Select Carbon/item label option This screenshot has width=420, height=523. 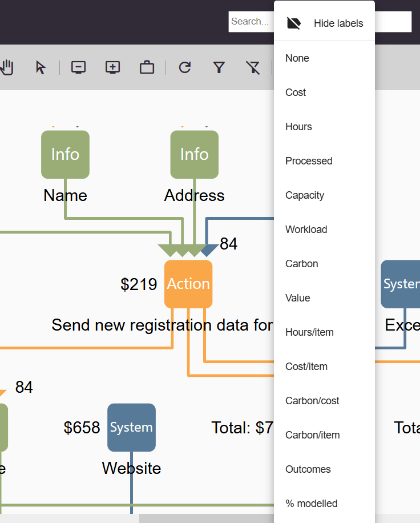click(x=324, y=435)
